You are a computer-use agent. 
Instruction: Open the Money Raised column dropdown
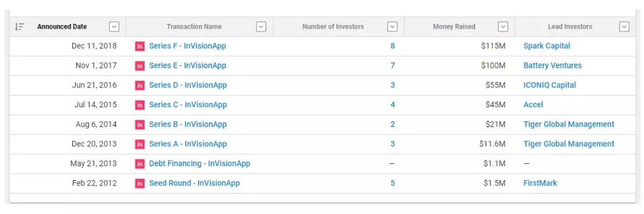coord(503,27)
